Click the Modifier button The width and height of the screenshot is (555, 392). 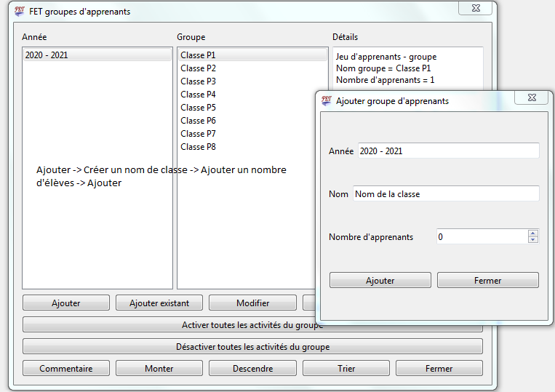(x=252, y=303)
